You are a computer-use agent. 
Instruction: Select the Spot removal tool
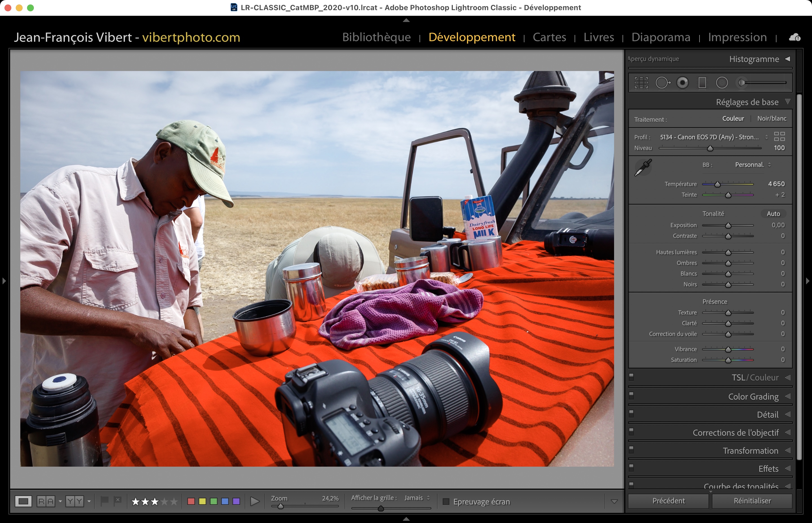point(662,83)
